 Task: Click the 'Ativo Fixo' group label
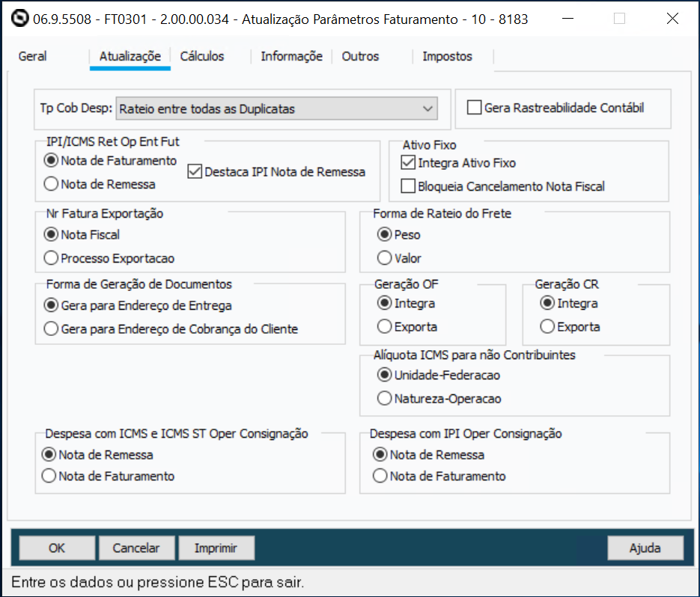(x=430, y=145)
